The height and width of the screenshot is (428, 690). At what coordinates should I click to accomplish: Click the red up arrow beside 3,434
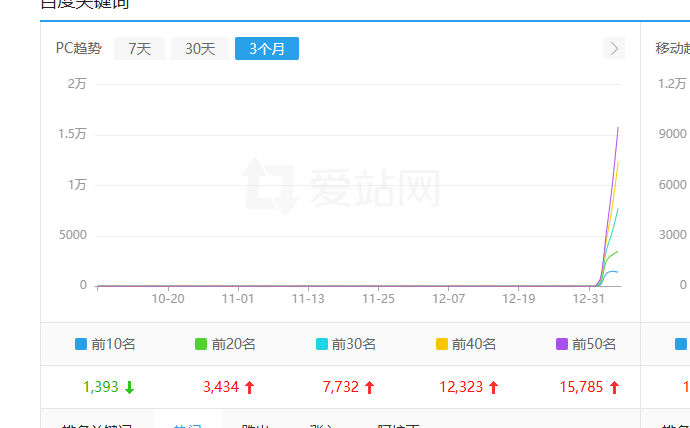(x=250, y=387)
